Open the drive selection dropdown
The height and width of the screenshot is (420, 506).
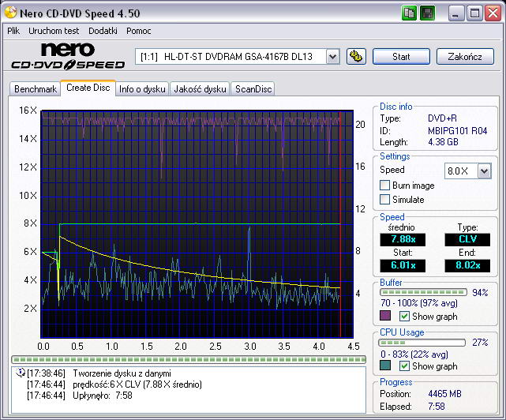pos(332,56)
